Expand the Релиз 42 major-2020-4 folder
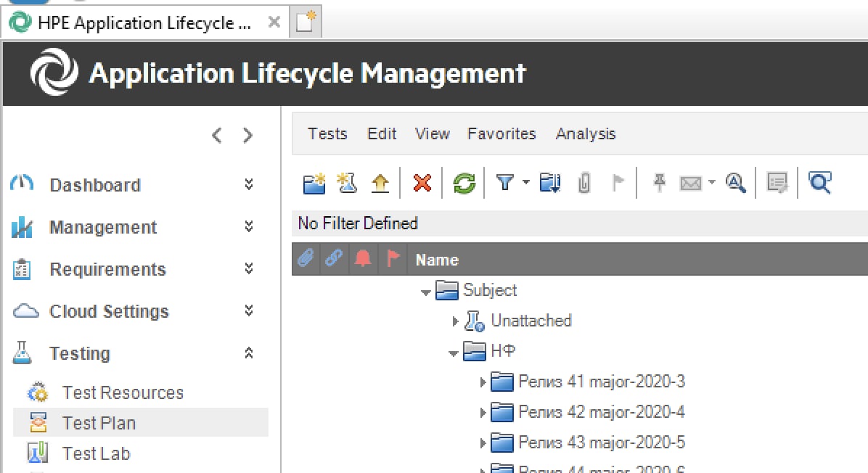Image resolution: width=868 pixels, height=473 pixels. click(482, 412)
